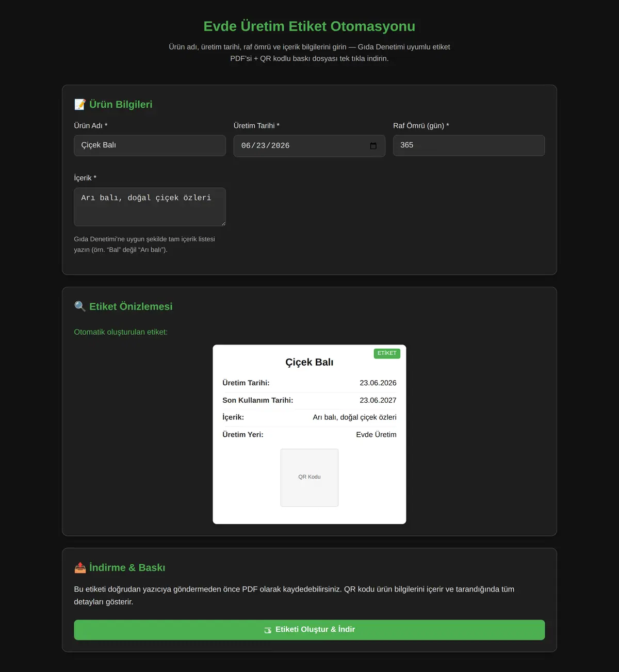Select the Etiket Önizlemesi section heading

[131, 306]
